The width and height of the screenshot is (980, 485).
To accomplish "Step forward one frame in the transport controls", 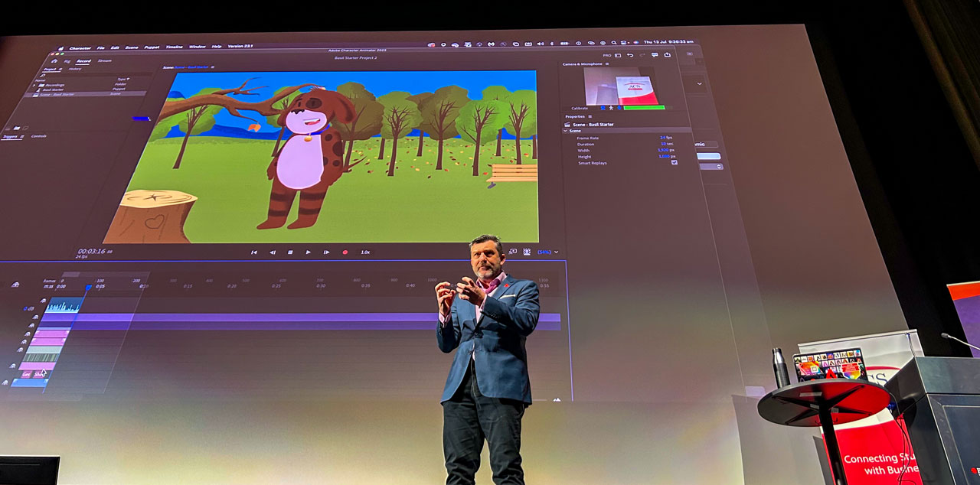I will click(326, 252).
